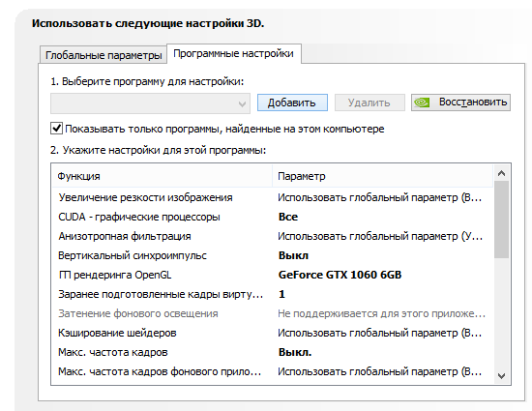
Task: Select the Увеличение резкости изображения row
Action: (x=272, y=197)
